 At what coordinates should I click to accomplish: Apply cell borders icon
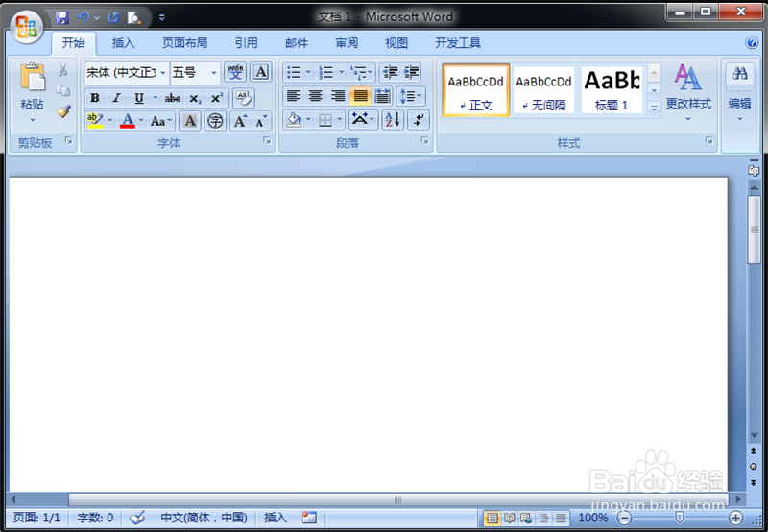(325, 119)
